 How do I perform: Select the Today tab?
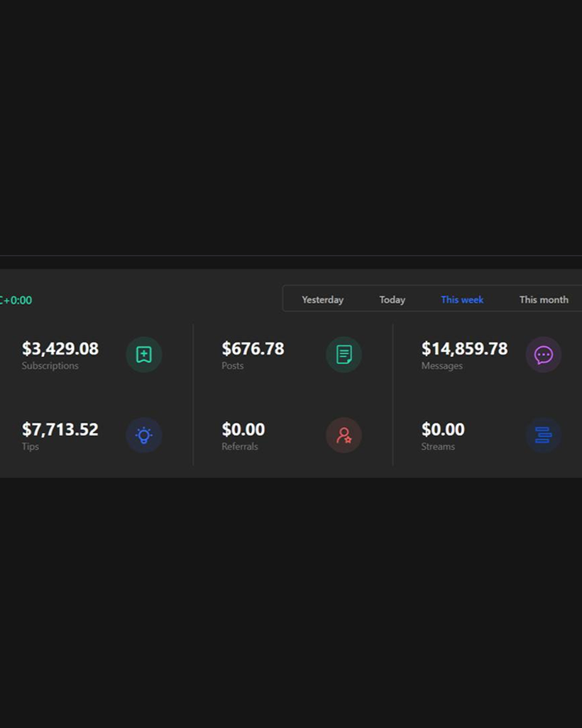click(x=392, y=299)
